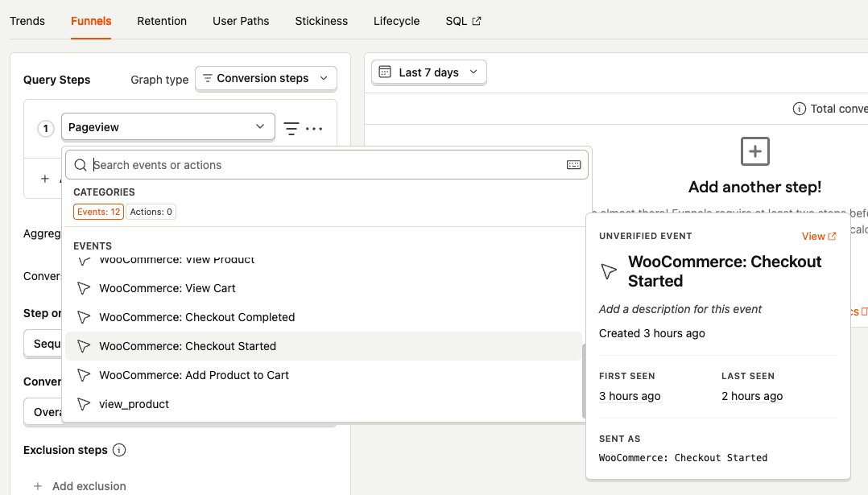Click the 2 hours ago Last Seen value
This screenshot has width=868, height=495.
pyautogui.click(x=752, y=396)
